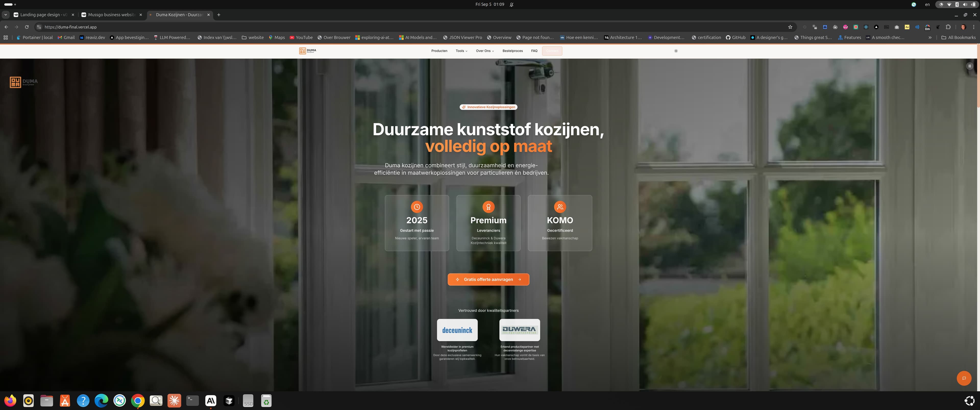Open the Apps grid in bookmarks bar
Screen dimensions: 980x410
5,37
